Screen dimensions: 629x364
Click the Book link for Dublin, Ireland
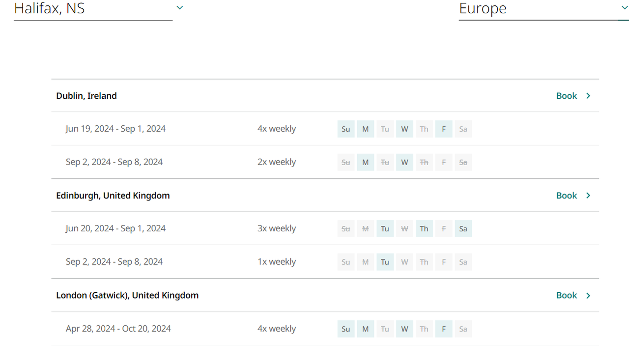click(566, 96)
